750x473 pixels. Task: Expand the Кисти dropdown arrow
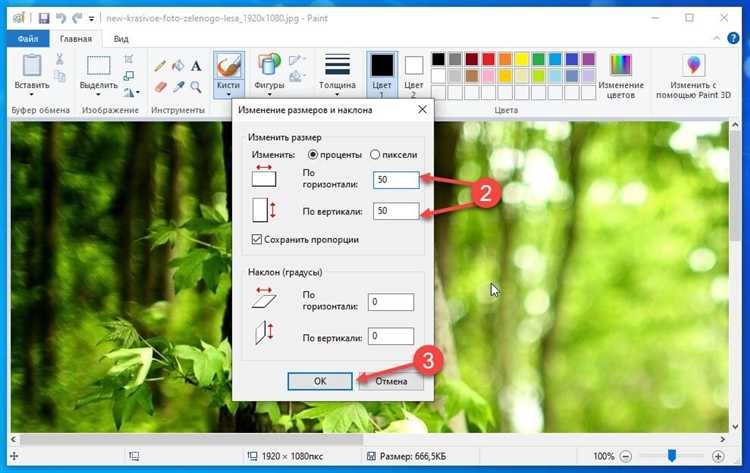tap(228, 94)
